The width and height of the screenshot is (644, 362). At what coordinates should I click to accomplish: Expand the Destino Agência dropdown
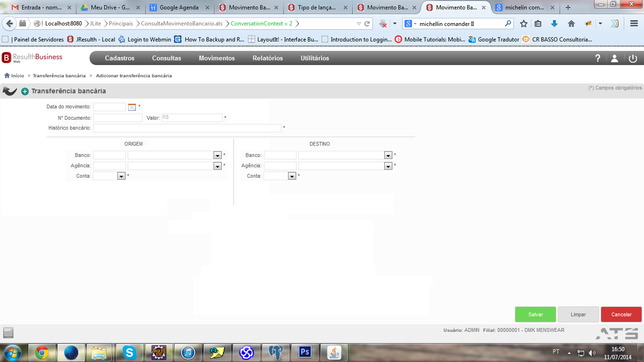click(x=388, y=166)
